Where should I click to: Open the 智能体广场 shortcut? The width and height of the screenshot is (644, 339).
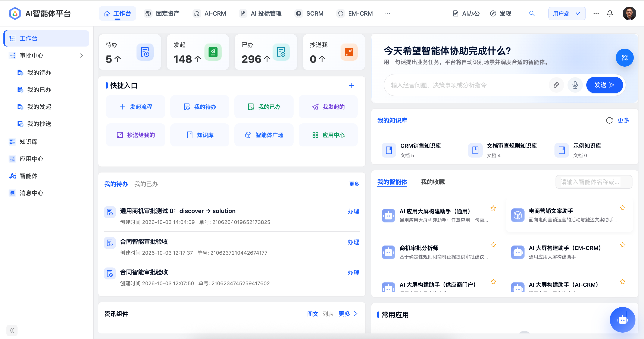click(x=264, y=135)
